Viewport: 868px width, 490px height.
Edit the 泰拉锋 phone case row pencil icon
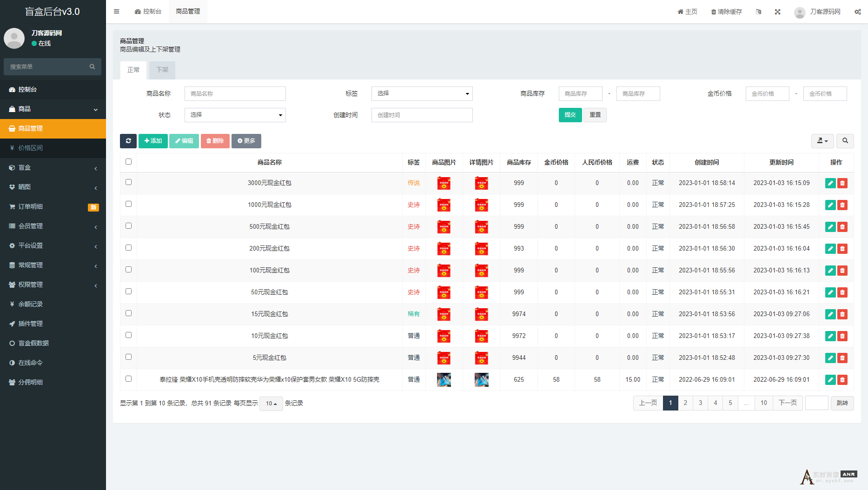tap(830, 380)
